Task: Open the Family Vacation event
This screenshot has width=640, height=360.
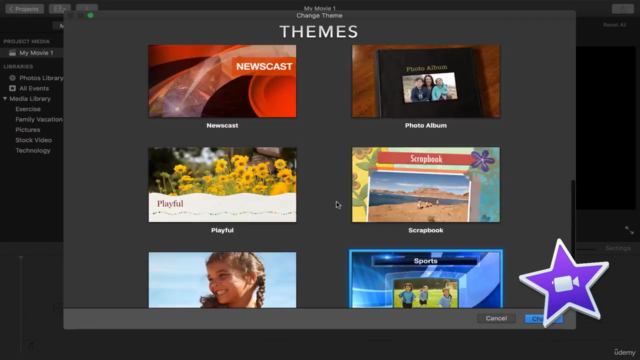Action: [39, 120]
